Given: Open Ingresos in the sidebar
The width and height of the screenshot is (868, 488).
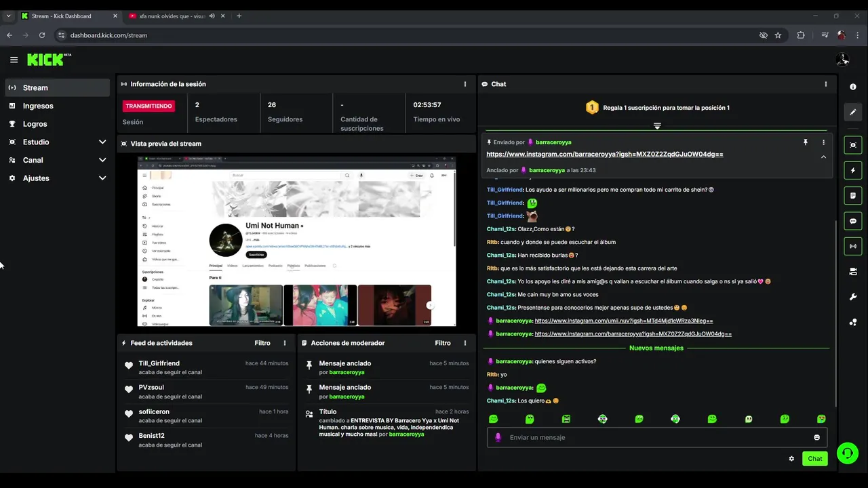Looking at the screenshot, I should click(x=57, y=106).
